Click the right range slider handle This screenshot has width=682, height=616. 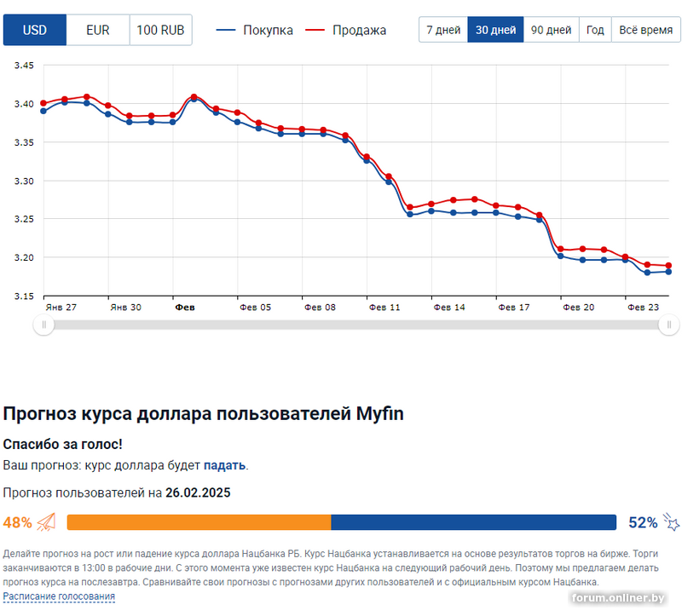pyautogui.click(x=669, y=325)
